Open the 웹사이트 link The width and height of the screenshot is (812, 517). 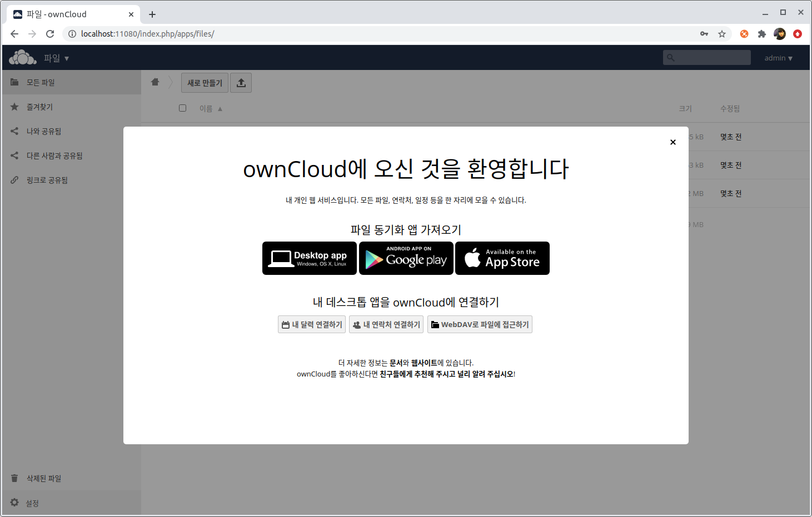click(x=424, y=363)
